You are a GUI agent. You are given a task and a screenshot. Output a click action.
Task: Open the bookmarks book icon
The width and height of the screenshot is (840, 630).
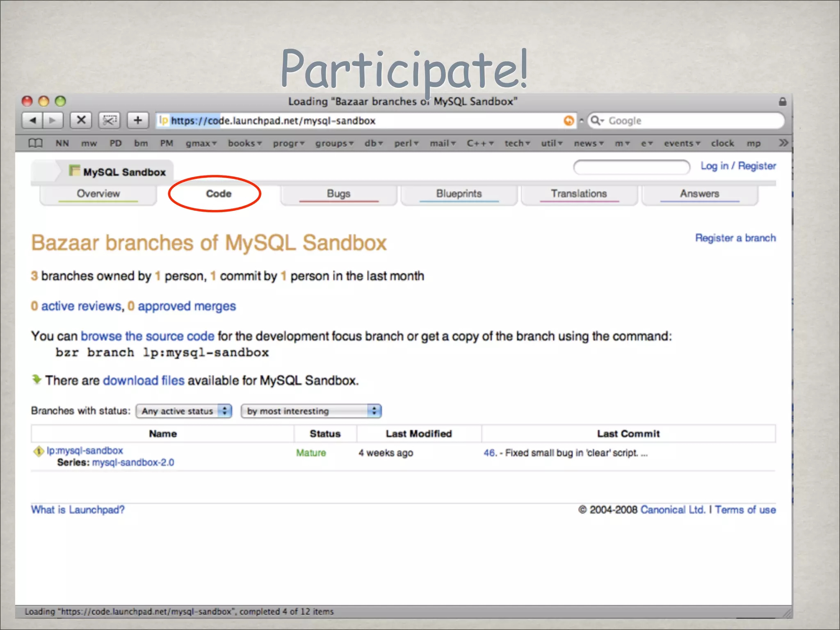point(35,143)
